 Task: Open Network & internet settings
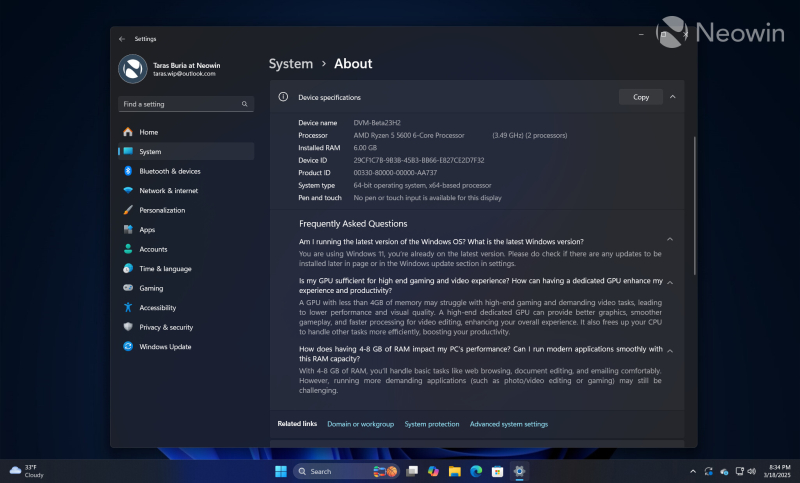(x=168, y=190)
